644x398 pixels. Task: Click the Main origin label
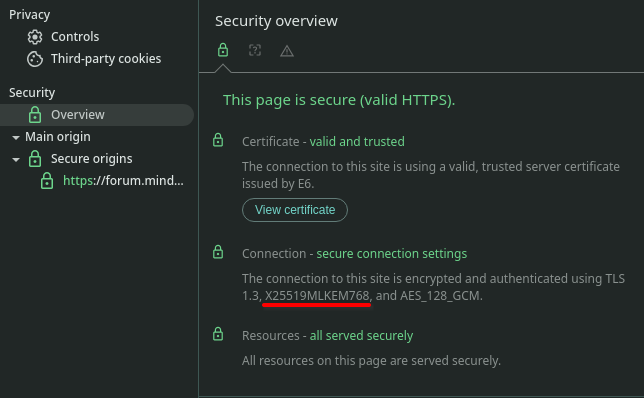point(58,137)
